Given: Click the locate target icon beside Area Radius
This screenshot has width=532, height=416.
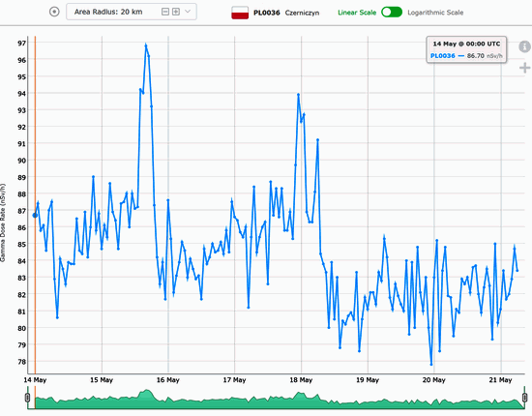Looking at the screenshot, I should (x=54, y=12).
